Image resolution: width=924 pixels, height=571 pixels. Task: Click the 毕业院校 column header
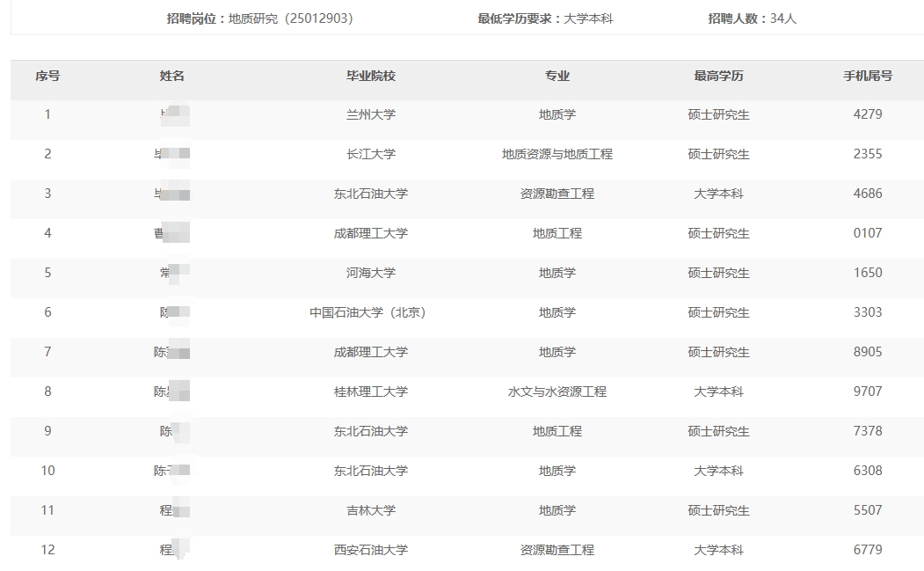pyautogui.click(x=370, y=77)
